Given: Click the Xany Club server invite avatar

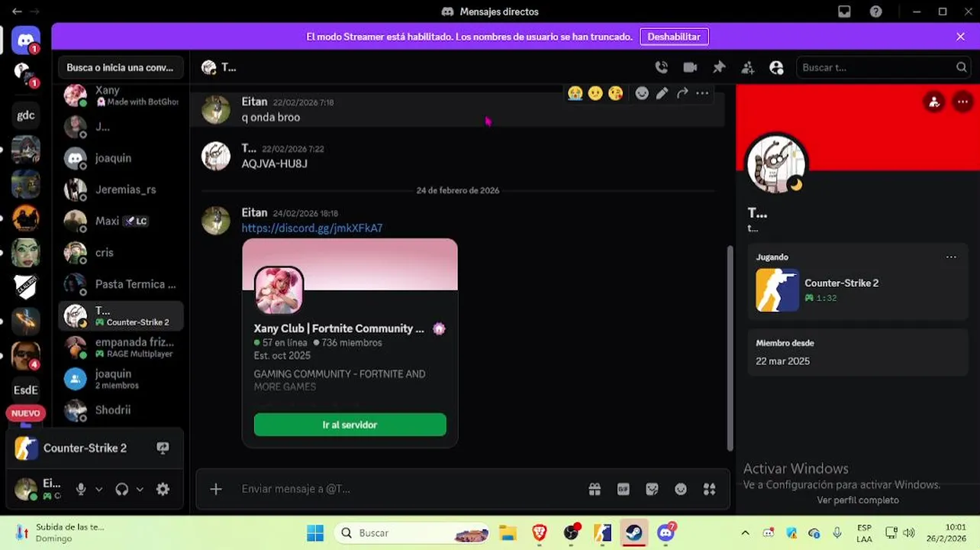Looking at the screenshot, I should [x=279, y=290].
